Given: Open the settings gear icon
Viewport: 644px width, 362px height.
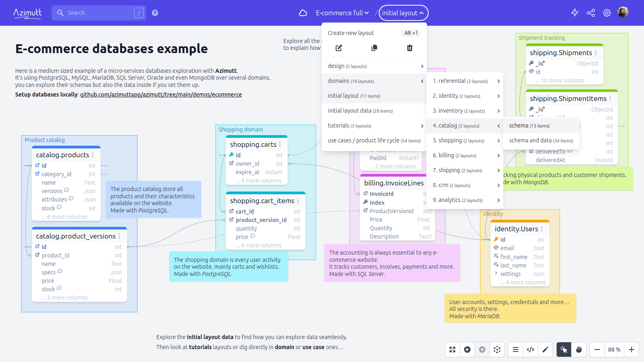Looking at the screenshot, I should click(607, 13).
